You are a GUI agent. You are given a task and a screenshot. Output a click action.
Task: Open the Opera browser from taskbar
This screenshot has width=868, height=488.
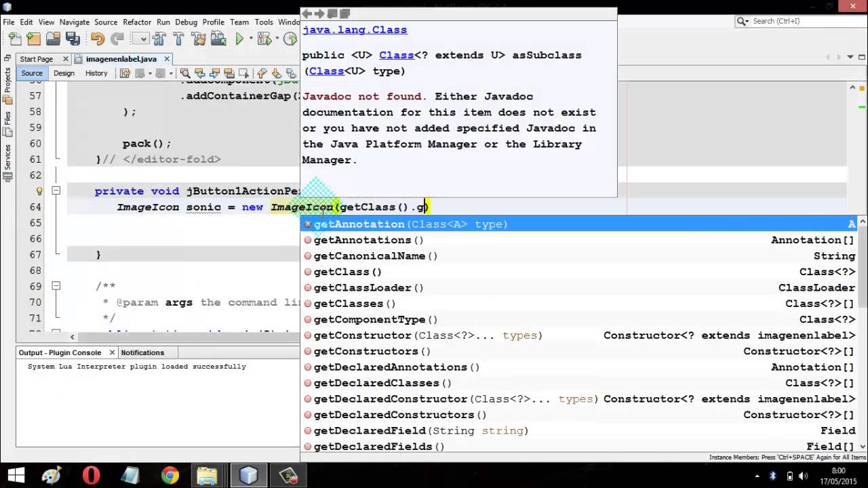pos(91,475)
